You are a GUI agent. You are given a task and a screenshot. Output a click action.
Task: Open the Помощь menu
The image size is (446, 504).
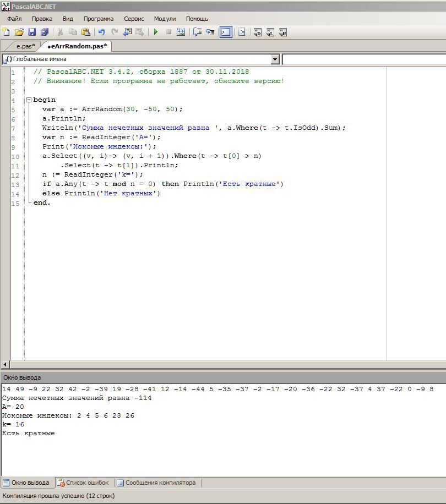point(197,19)
